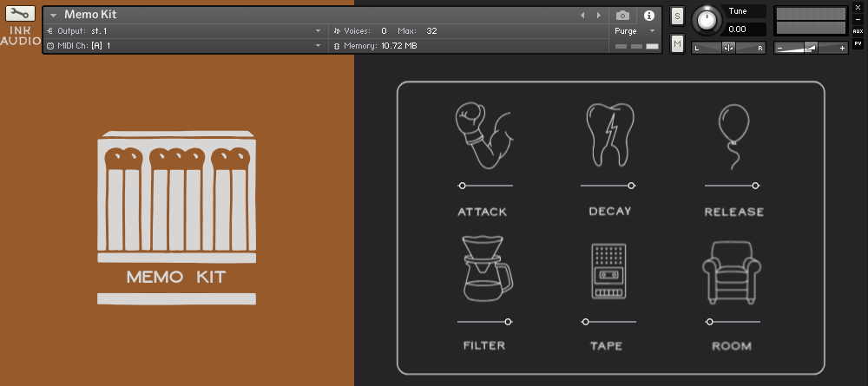Collapse the Memo Kit instrument header arrow

(54, 16)
